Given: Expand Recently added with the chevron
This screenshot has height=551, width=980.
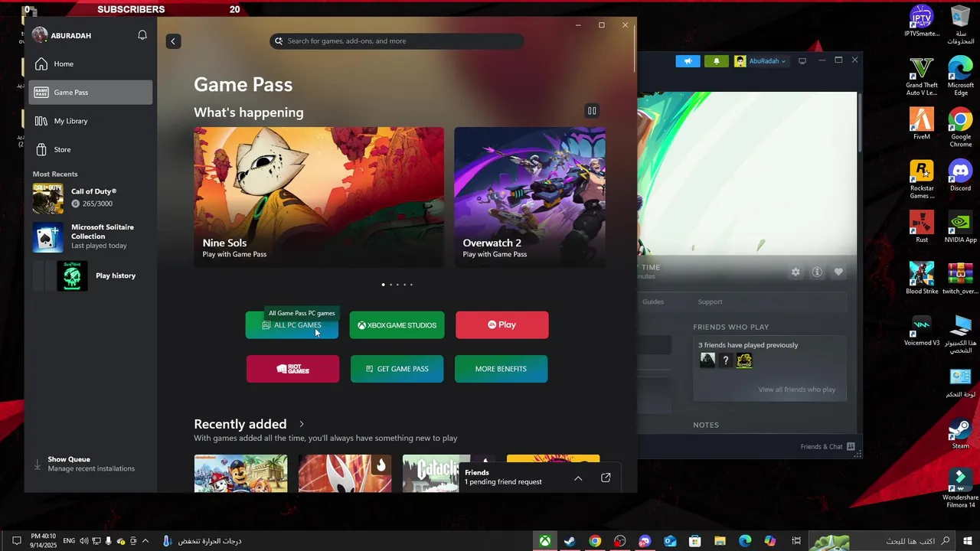Looking at the screenshot, I should point(302,424).
